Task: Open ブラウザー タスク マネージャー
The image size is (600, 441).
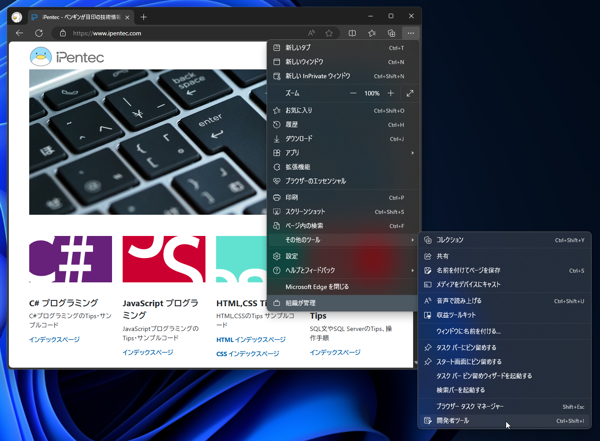Action: click(x=504, y=407)
